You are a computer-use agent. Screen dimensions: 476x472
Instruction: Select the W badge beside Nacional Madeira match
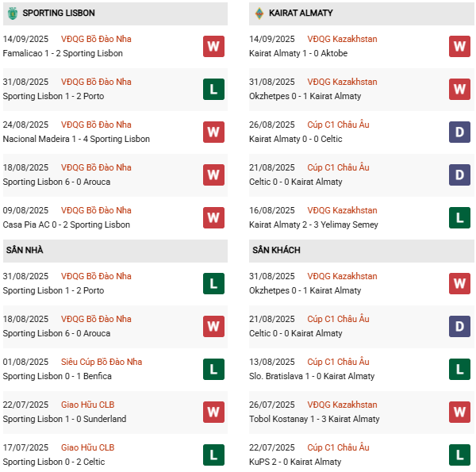pos(213,132)
